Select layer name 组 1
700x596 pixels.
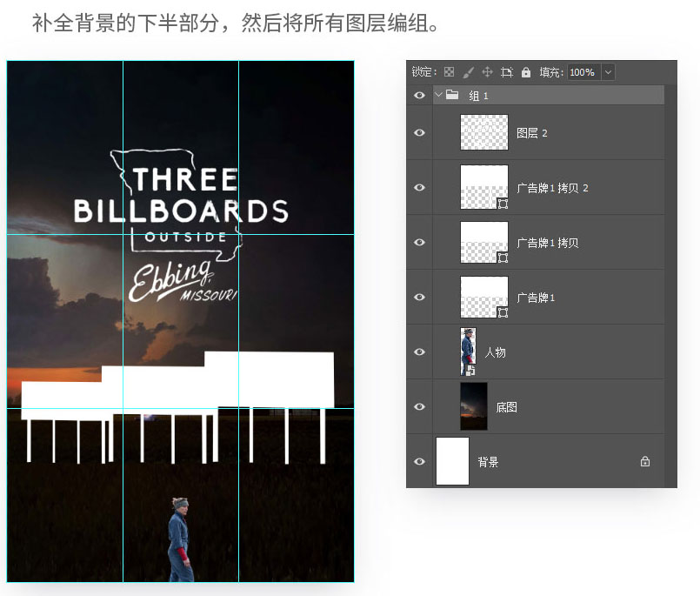click(478, 96)
